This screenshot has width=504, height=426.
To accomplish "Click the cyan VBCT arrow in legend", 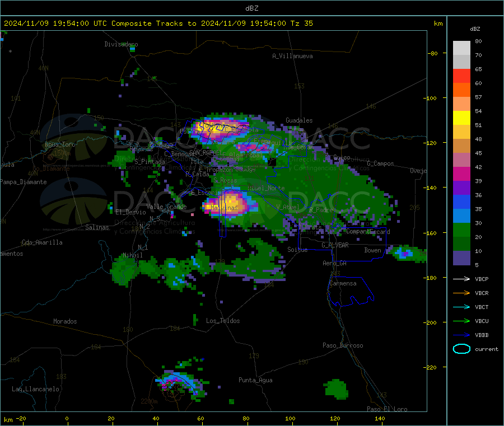I will (x=461, y=307).
